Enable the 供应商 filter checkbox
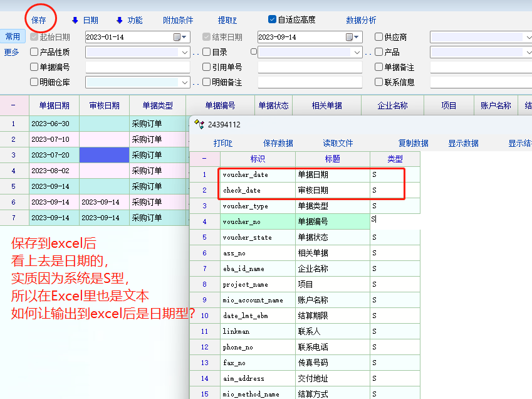Viewport: 532px width, 399px height. point(378,37)
